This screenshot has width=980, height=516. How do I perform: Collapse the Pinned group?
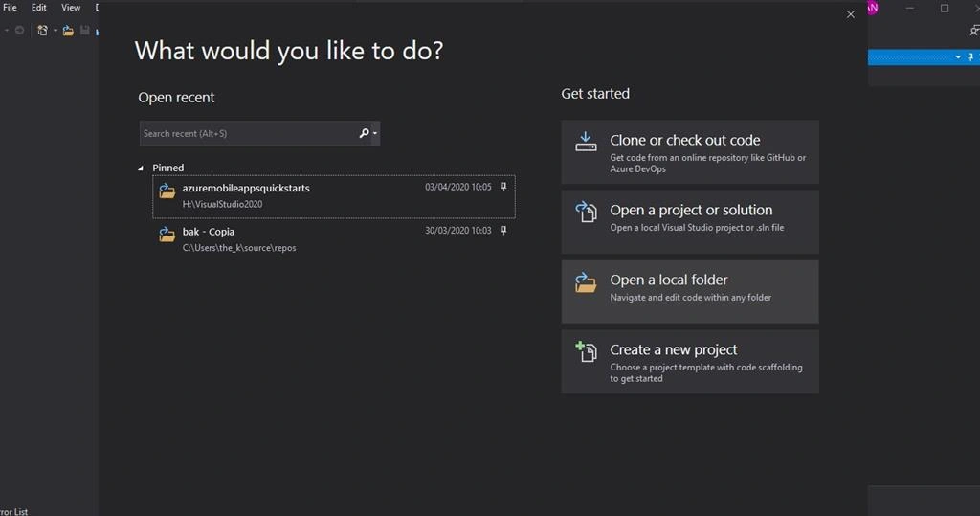pyautogui.click(x=141, y=168)
